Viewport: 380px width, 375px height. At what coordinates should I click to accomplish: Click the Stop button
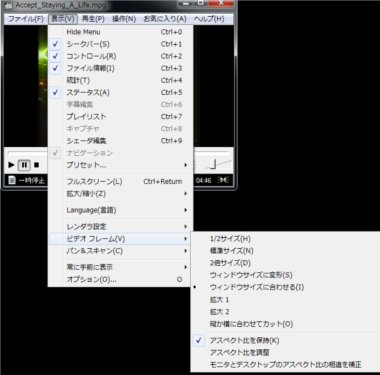(37, 165)
